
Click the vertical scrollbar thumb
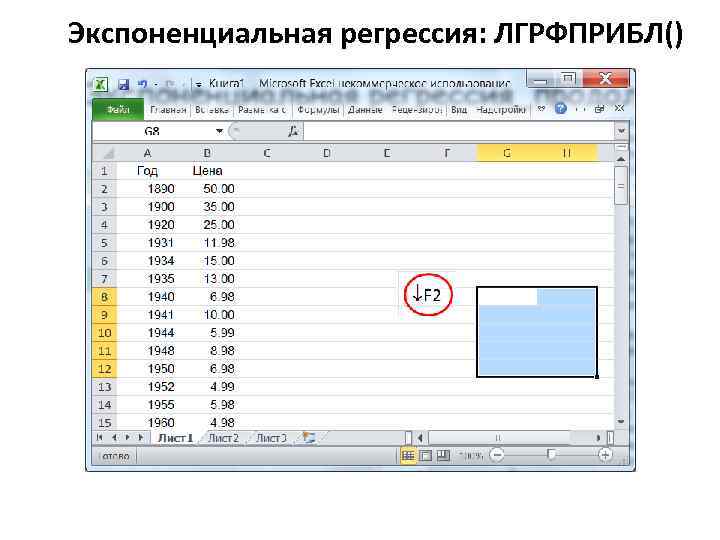(x=621, y=186)
